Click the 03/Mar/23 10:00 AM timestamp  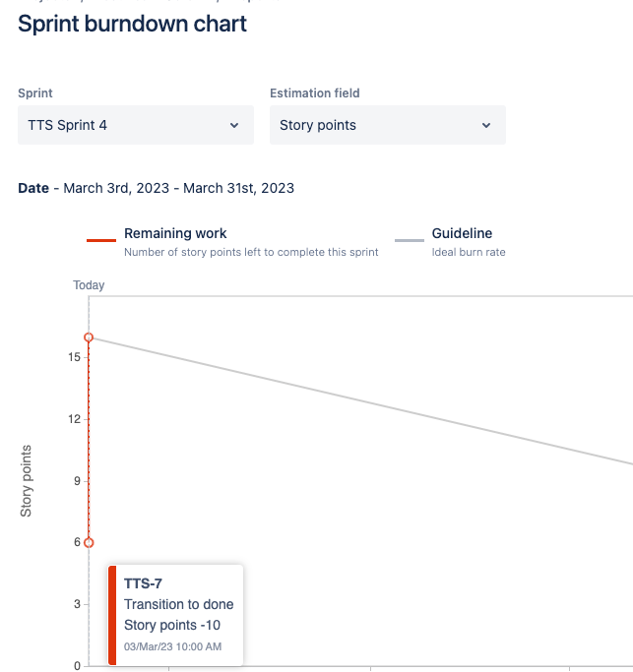point(172,646)
